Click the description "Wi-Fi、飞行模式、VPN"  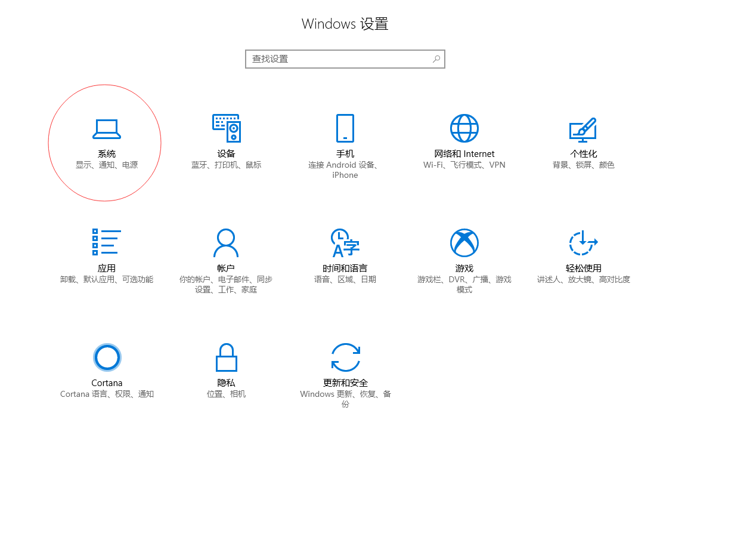pyautogui.click(x=464, y=165)
